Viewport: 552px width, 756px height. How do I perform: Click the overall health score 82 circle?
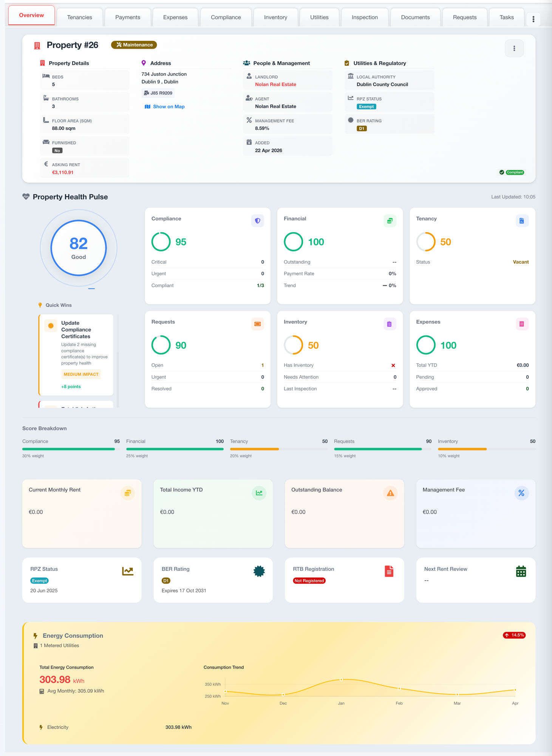click(x=79, y=248)
